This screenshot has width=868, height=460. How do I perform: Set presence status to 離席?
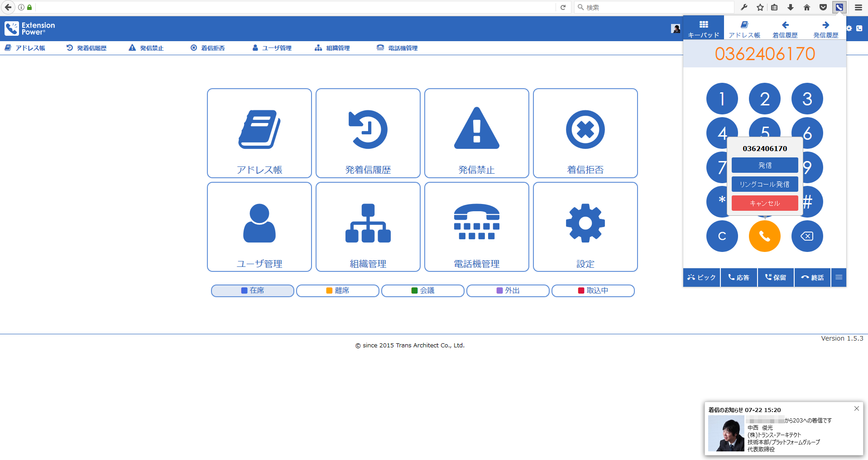[337, 290]
